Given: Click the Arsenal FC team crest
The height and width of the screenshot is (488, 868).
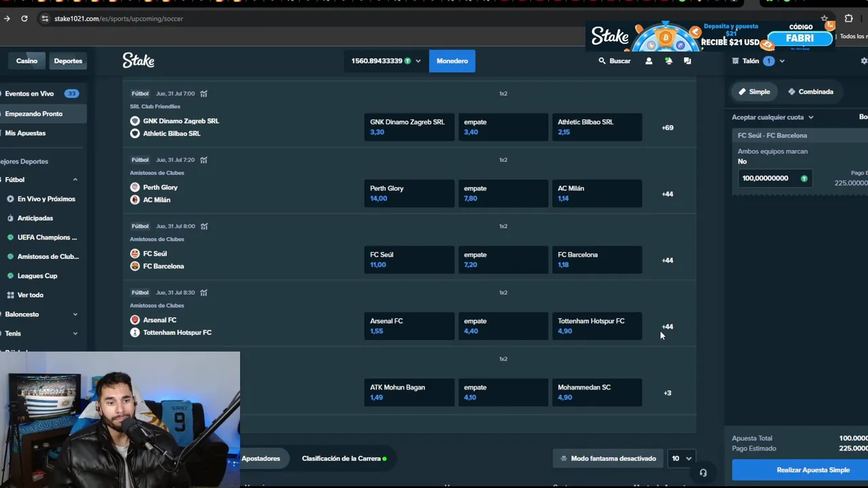Looking at the screenshot, I should 135,320.
